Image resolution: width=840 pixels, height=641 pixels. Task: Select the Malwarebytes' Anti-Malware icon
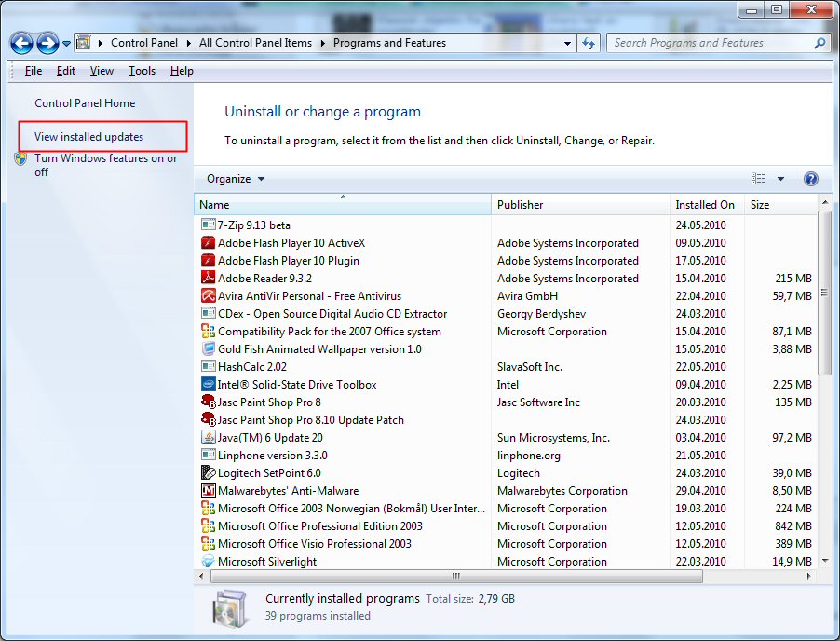pyautogui.click(x=208, y=490)
